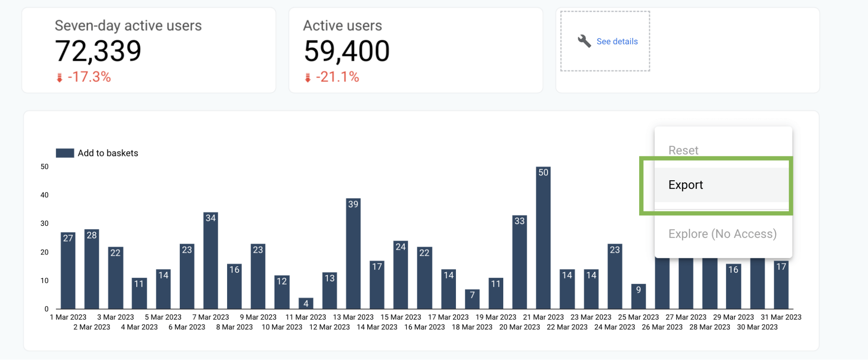Screen dimensions: 868x360
Task: Click the bar labeled 39 for 13 Mar
Action: pyautogui.click(x=353, y=252)
